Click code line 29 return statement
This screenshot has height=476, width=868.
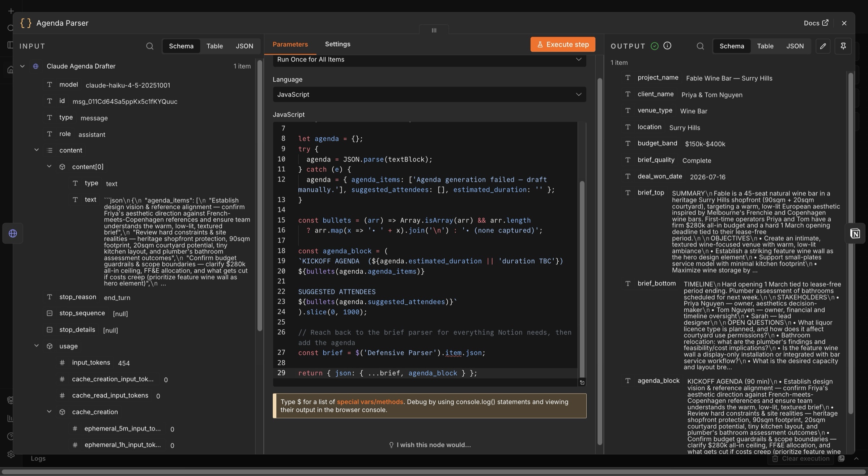pos(388,373)
